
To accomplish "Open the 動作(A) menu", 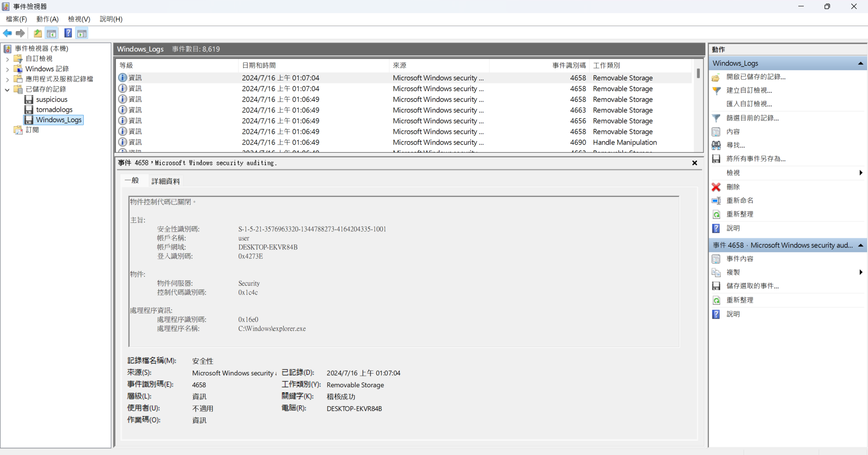I will [47, 19].
